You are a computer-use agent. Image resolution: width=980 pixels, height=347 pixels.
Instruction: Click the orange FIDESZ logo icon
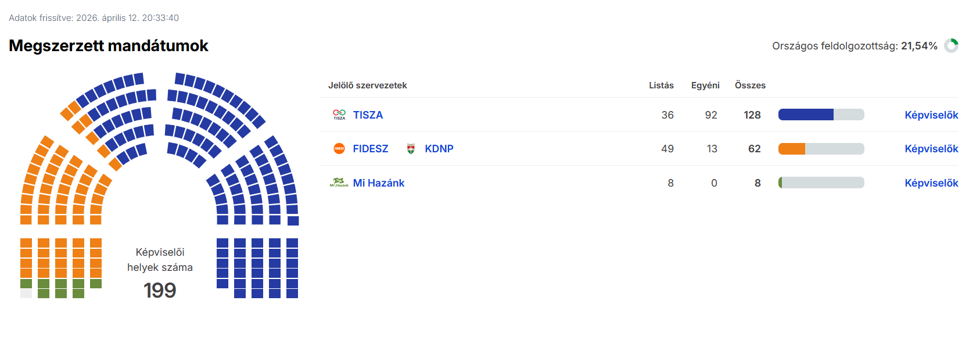339,149
